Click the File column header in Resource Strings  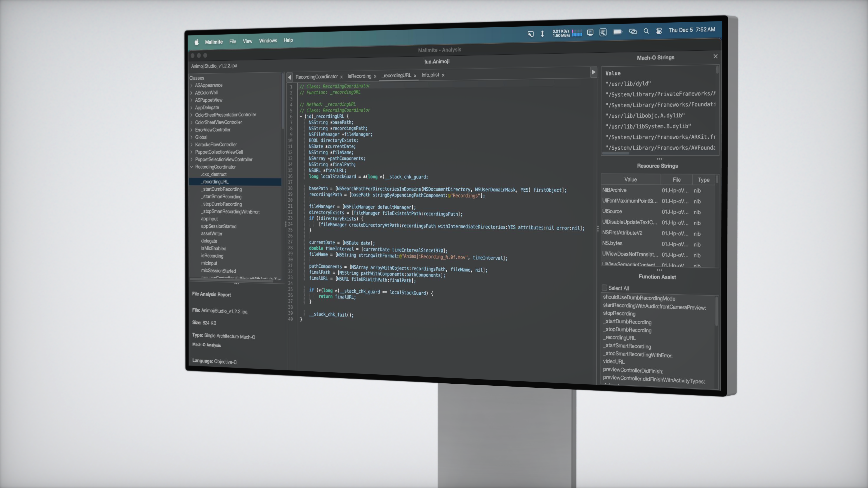(676, 180)
